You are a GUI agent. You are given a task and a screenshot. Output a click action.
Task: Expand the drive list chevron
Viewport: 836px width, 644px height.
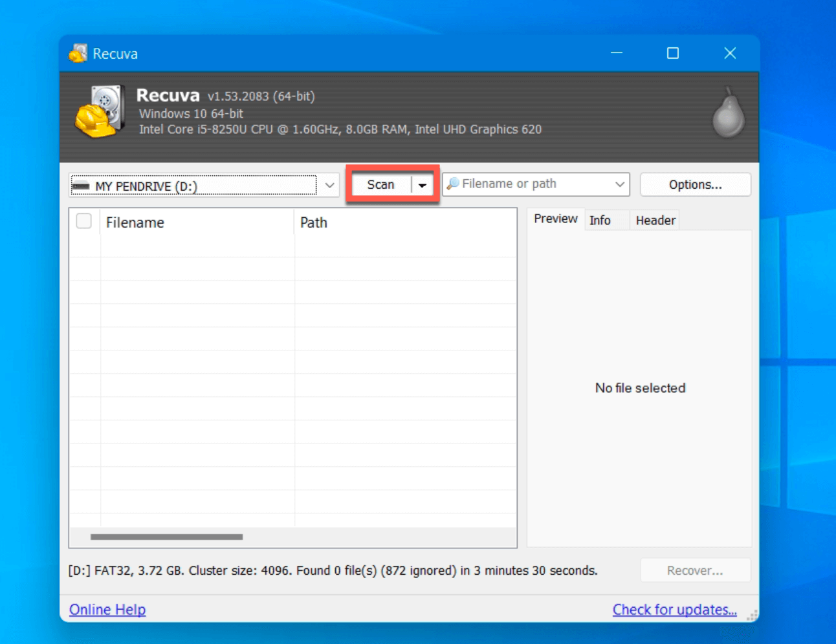tap(329, 186)
